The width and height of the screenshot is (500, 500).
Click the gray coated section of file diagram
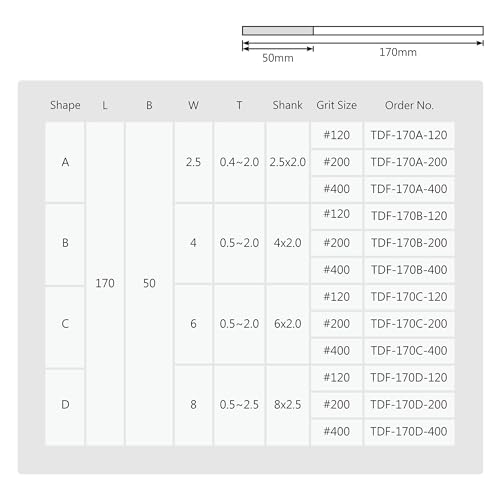(x=278, y=31)
